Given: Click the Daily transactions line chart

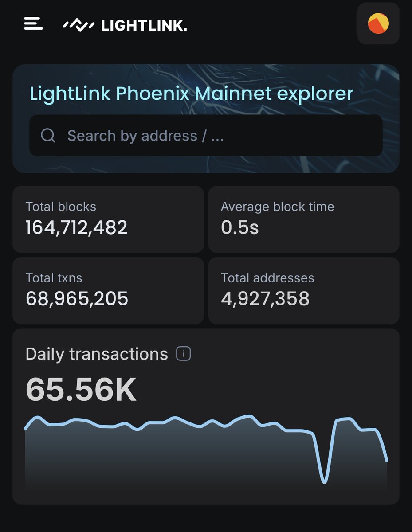Looking at the screenshot, I should [206, 452].
